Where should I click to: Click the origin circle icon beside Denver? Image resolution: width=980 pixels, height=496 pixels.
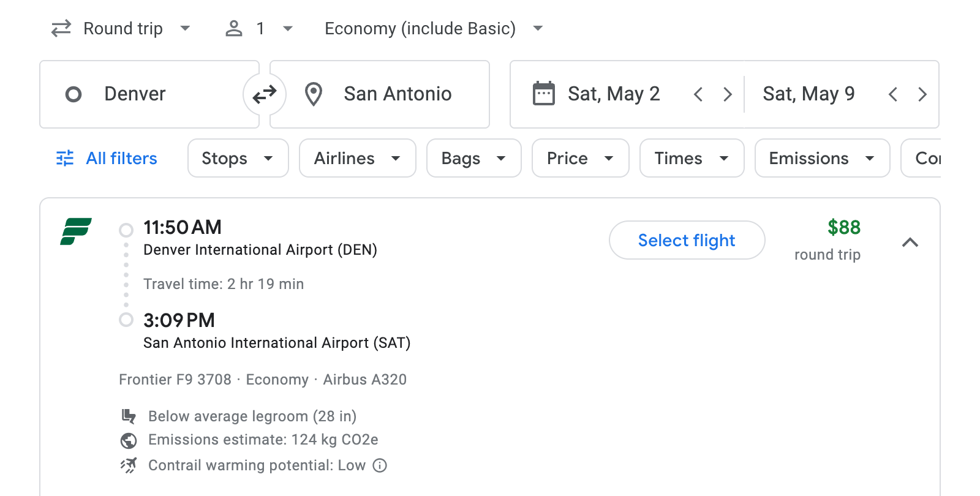click(73, 94)
